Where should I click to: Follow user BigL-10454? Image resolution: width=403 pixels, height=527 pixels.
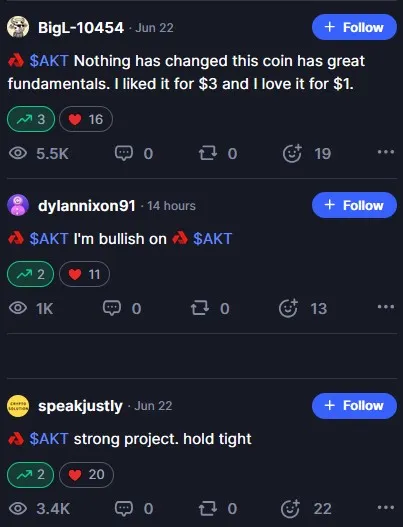354,27
